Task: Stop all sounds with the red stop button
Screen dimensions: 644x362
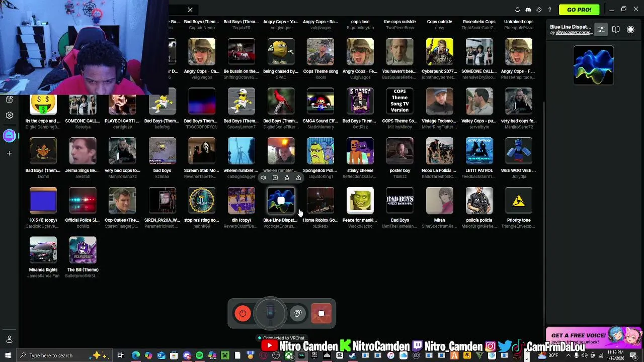Action: [x=321, y=313]
